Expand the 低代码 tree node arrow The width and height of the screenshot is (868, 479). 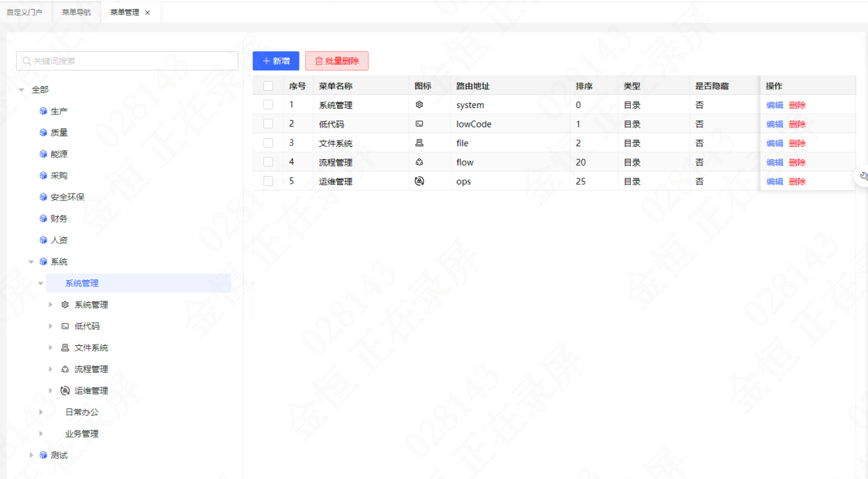click(x=51, y=326)
